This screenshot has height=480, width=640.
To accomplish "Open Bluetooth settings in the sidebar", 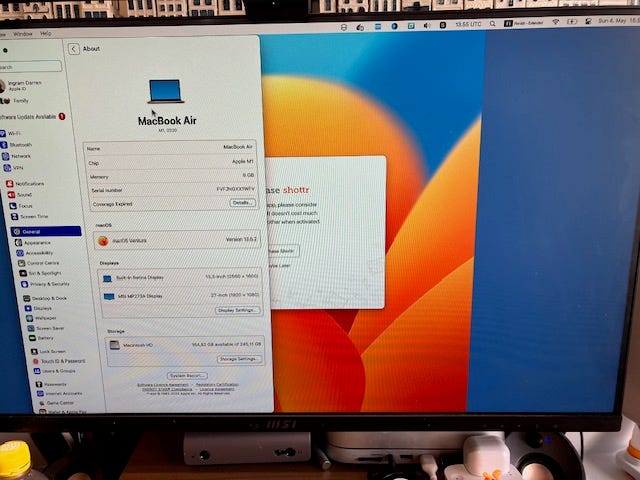I will point(16,144).
